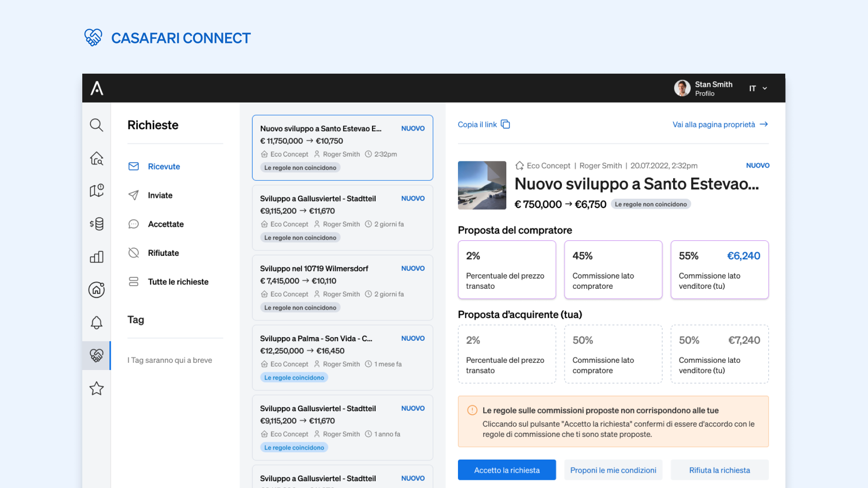Open the analytics bar chart icon
The width and height of the screenshot is (868, 488).
click(x=96, y=257)
